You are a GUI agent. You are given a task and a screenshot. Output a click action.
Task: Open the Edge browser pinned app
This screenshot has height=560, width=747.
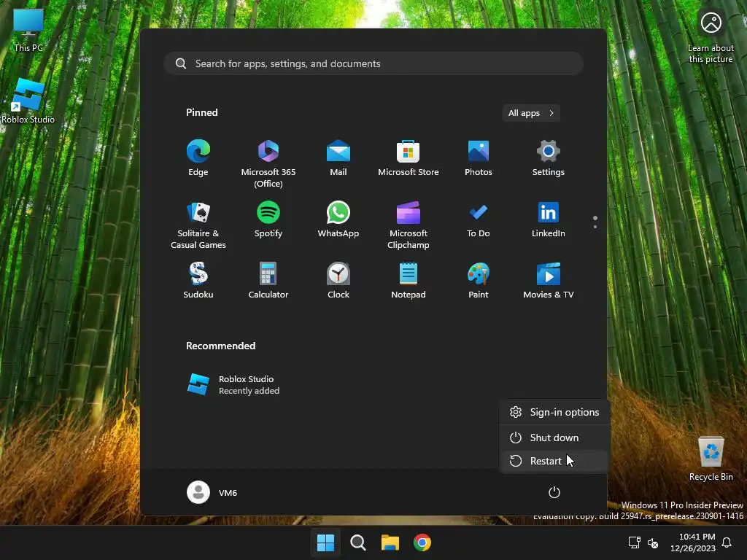coord(198,158)
